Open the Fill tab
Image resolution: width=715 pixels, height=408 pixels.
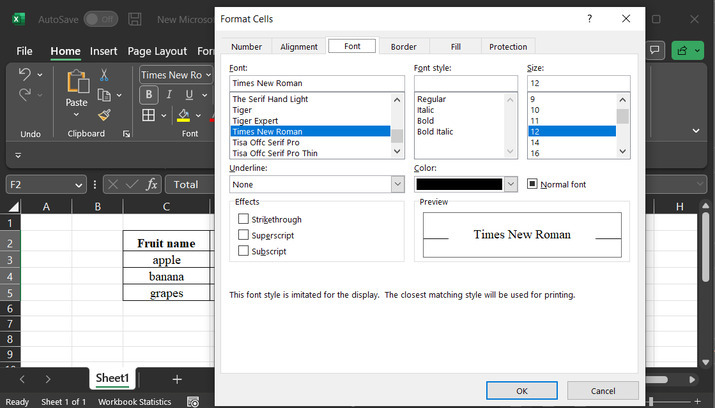[x=456, y=46]
